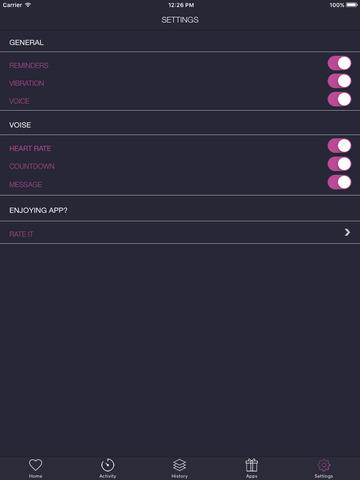This screenshot has height=480, width=360.
Task: Select the Settings gear icon
Action: tap(324, 465)
